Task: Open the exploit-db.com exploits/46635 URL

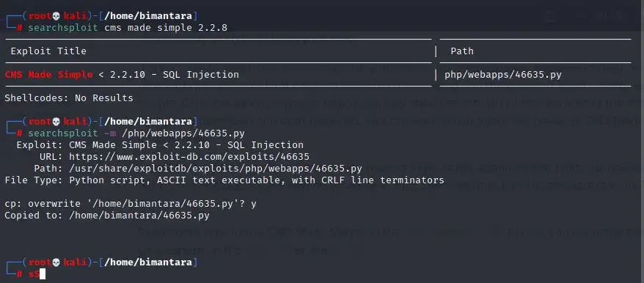Action: click(x=189, y=156)
